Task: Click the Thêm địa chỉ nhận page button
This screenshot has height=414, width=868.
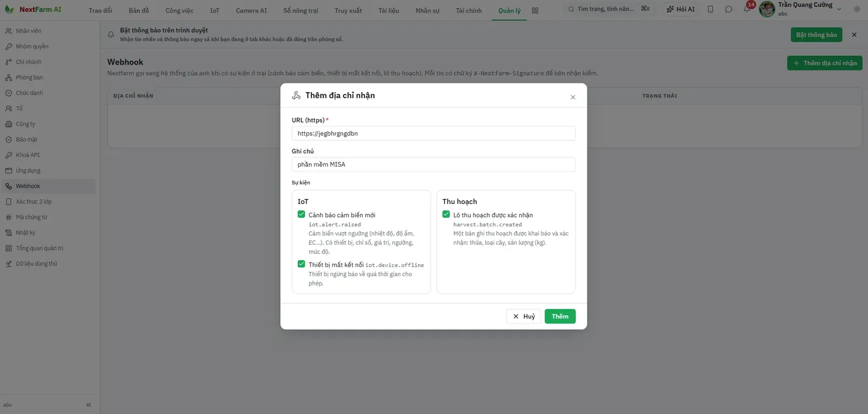Action: coord(825,63)
